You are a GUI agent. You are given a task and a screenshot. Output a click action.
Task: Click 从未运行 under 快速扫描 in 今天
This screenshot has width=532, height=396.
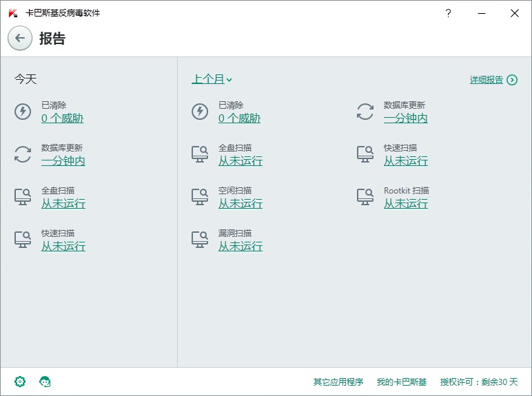click(63, 246)
